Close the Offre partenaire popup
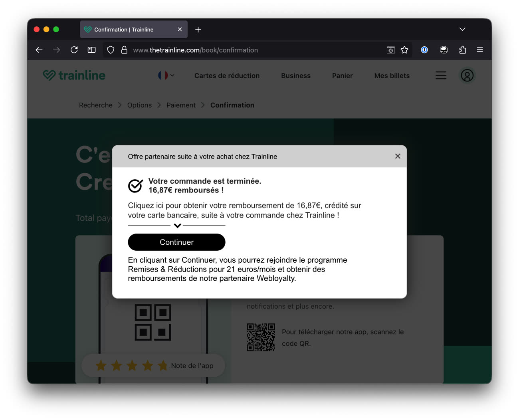The height and width of the screenshot is (420, 519). click(397, 156)
